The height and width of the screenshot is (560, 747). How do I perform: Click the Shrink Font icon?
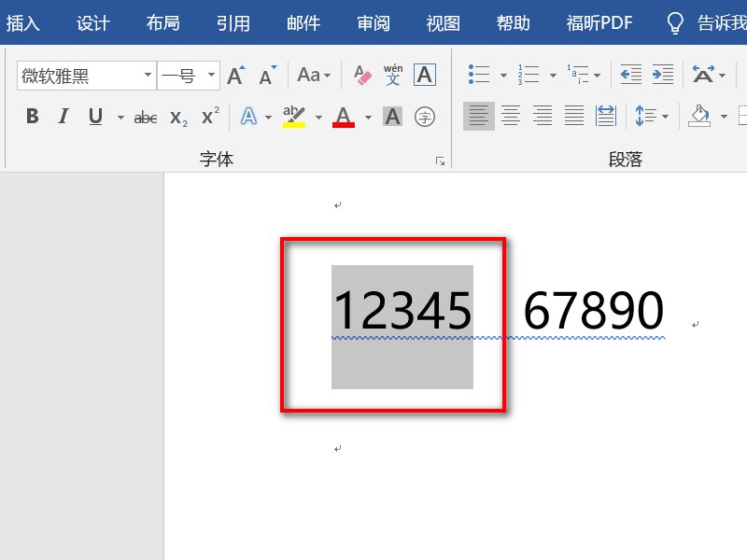click(268, 77)
